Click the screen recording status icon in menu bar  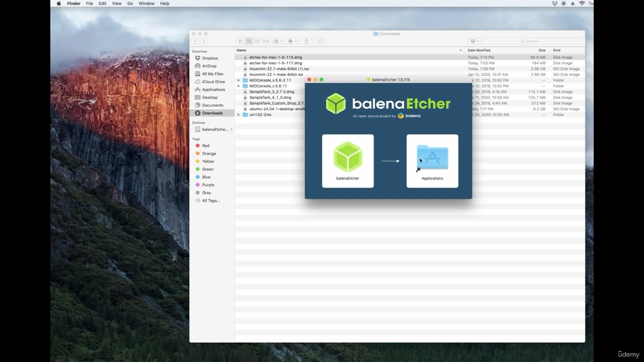(x=563, y=4)
